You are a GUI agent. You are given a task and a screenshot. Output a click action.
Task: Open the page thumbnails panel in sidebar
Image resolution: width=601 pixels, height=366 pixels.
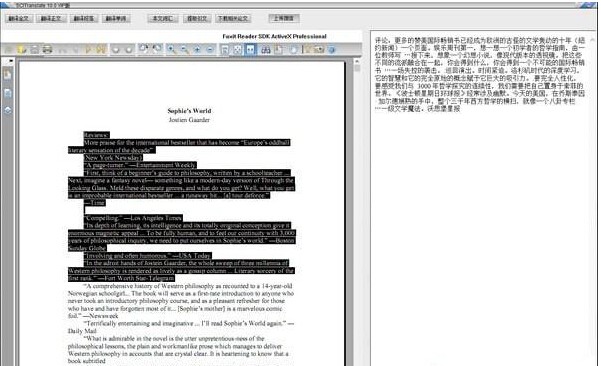pyautogui.click(x=7, y=93)
